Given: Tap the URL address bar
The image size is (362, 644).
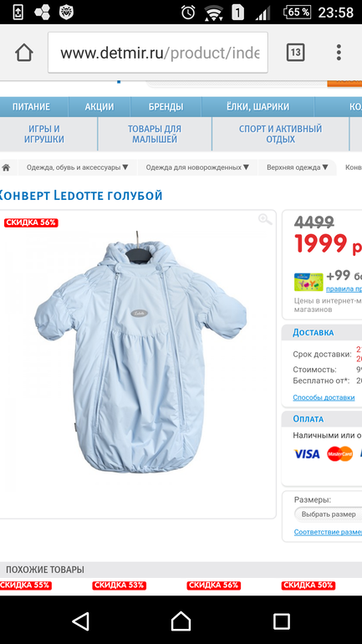Looking at the screenshot, I should [x=158, y=53].
